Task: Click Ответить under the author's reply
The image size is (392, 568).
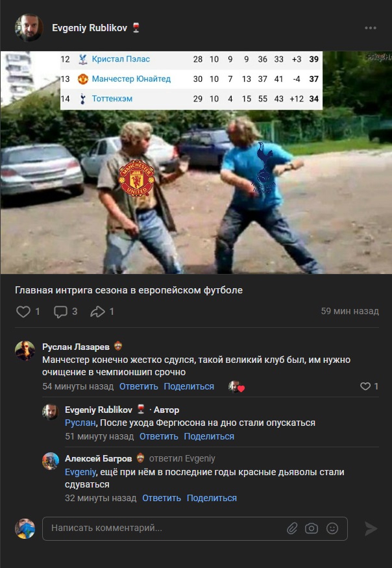Action: 159,436
